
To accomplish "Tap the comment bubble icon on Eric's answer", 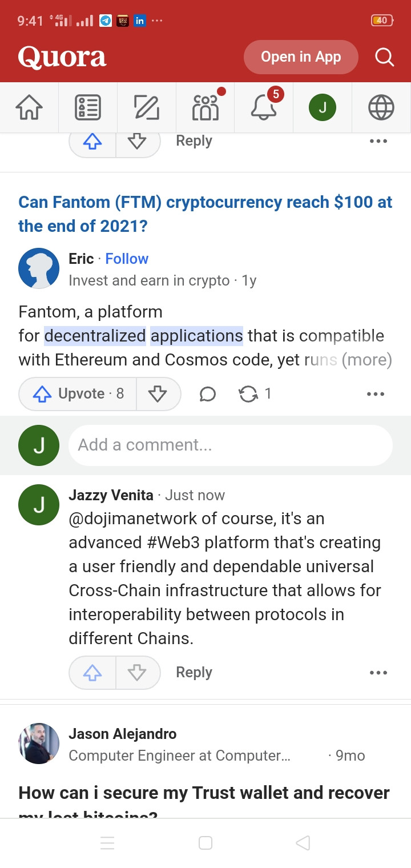I will (208, 394).
